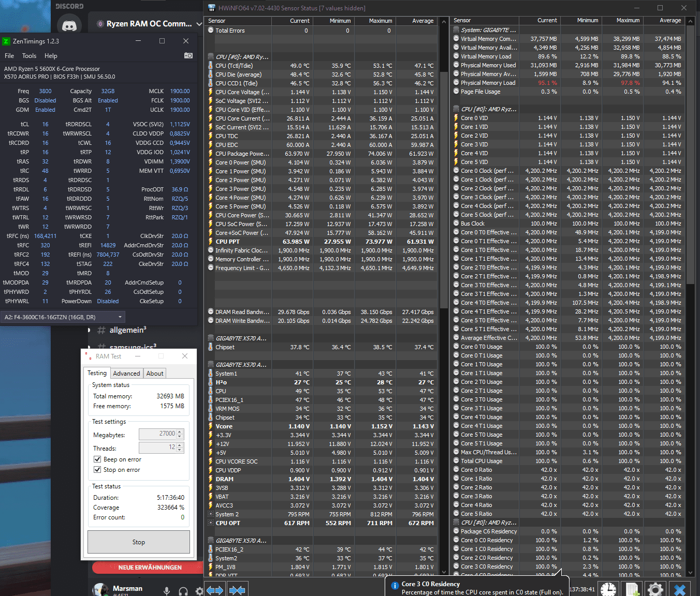Decrease Threads value with down arrow
The width and height of the screenshot is (700, 596).
point(180,450)
